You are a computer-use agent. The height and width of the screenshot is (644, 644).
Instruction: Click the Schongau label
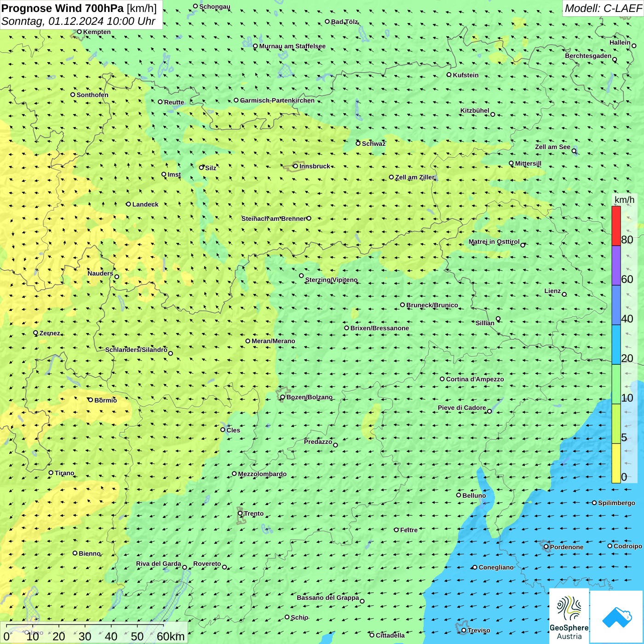(215, 6)
